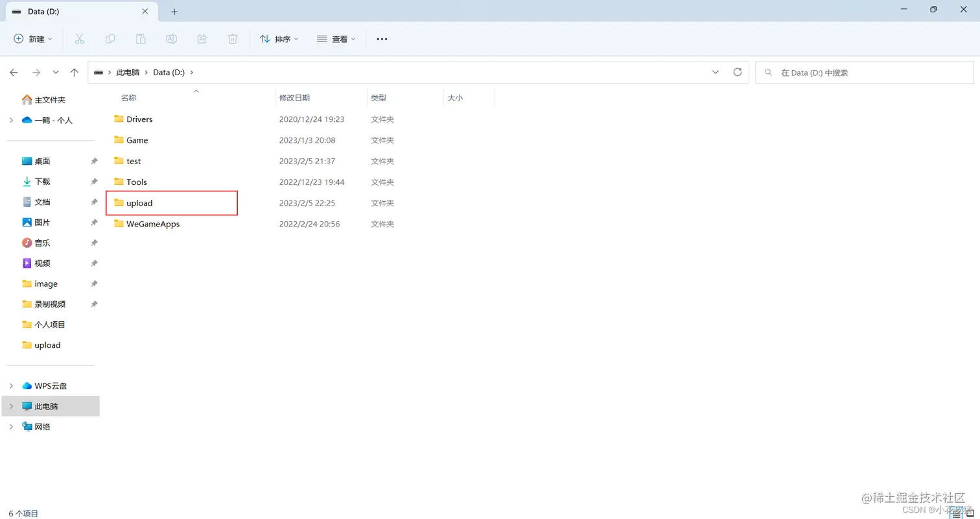The height and width of the screenshot is (519, 980).
Task: Click the Share icon in toolbar
Action: point(202,39)
